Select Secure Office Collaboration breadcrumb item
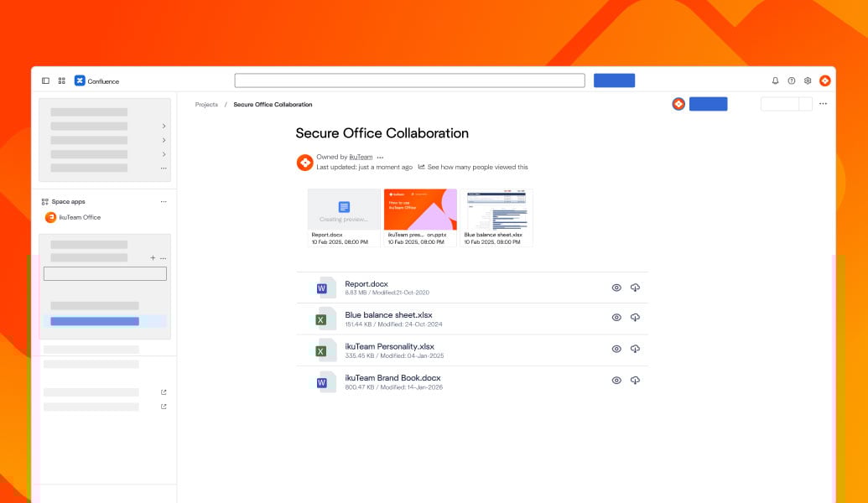Viewport: 868px width, 503px height. (x=271, y=104)
